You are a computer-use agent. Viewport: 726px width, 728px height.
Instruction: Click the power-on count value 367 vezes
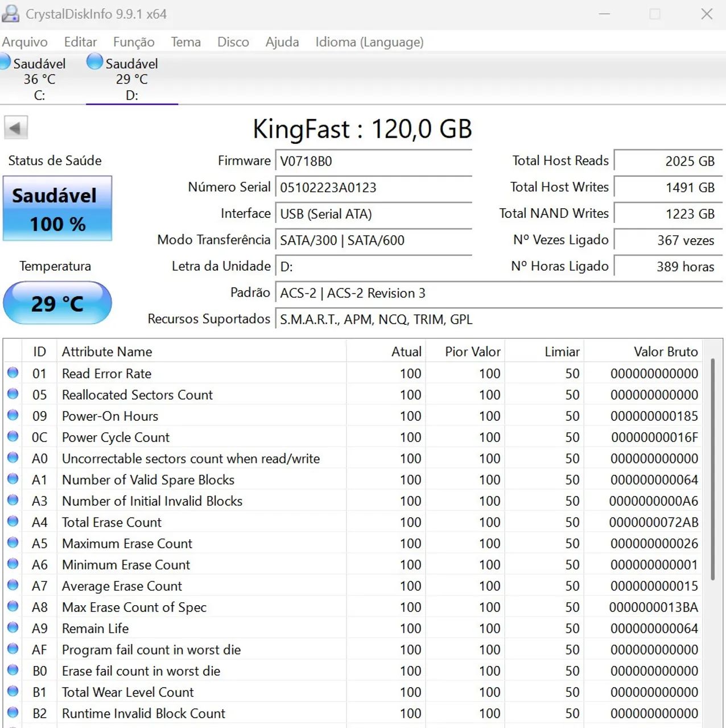(x=669, y=240)
